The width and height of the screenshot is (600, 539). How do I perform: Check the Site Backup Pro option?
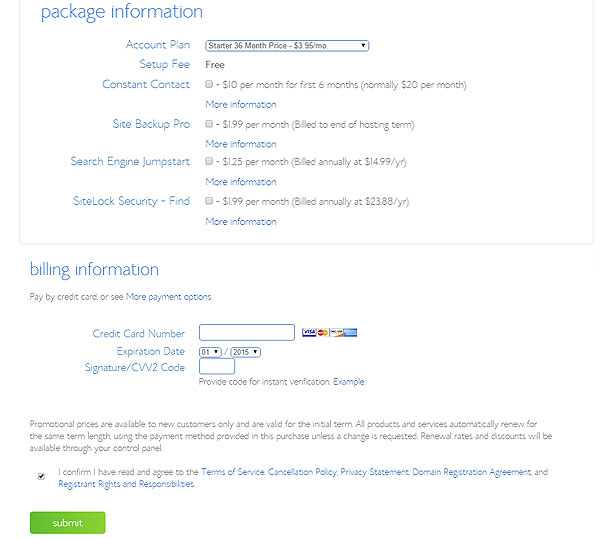tap(209, 125)
